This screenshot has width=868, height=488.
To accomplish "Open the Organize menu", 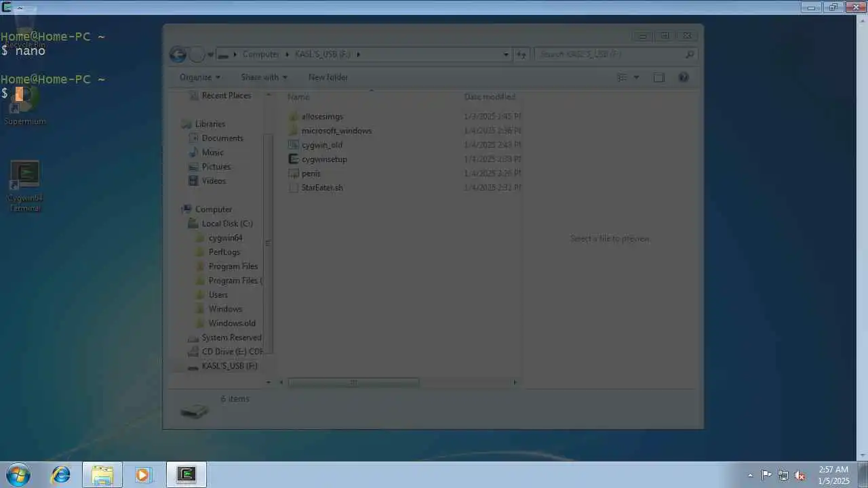I will click(x=199, y=77).
